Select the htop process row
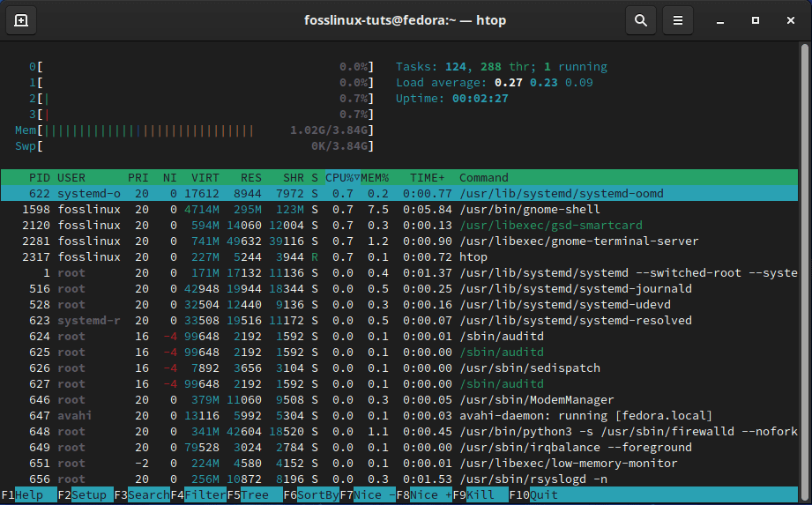 (x=399, y=257)
